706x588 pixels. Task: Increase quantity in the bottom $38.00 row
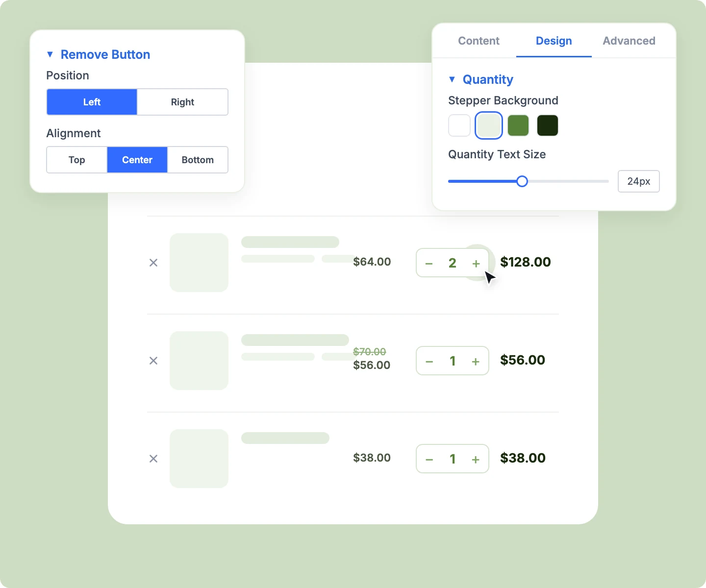[x=476, y=460]
